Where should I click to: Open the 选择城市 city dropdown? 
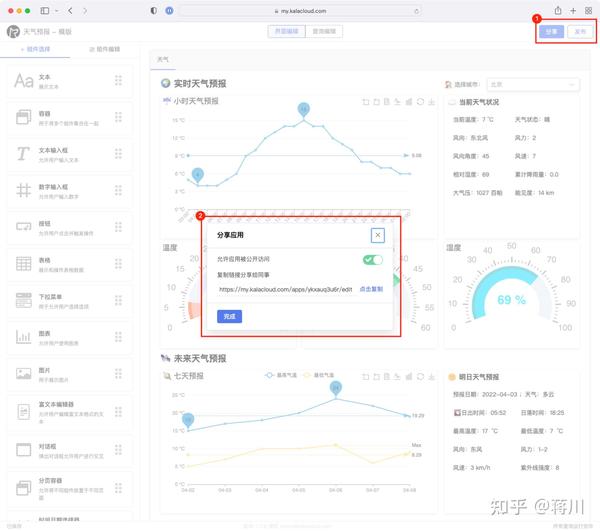[x=533, y=85]
